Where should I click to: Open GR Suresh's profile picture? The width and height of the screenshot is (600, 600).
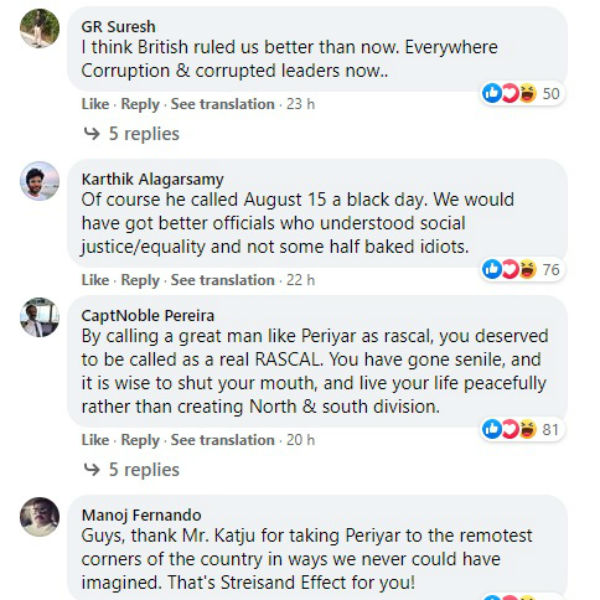(x=40, y=27)
